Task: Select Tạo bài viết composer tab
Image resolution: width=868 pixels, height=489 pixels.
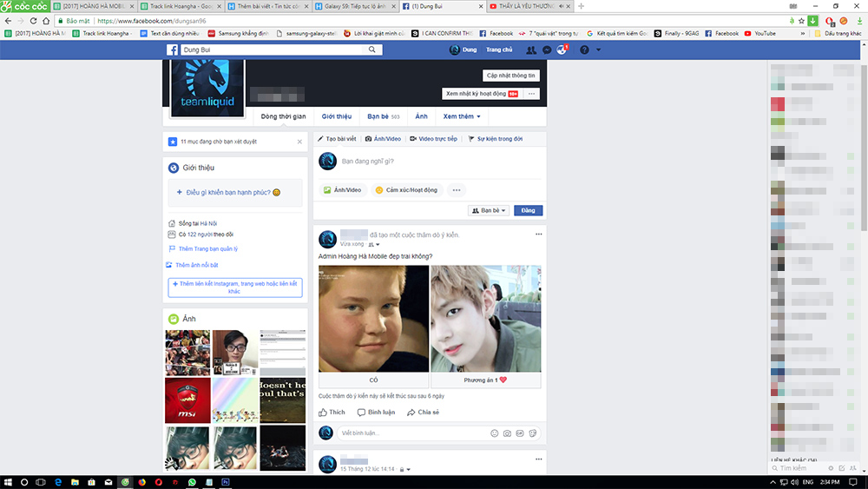Action: [337, 139]
